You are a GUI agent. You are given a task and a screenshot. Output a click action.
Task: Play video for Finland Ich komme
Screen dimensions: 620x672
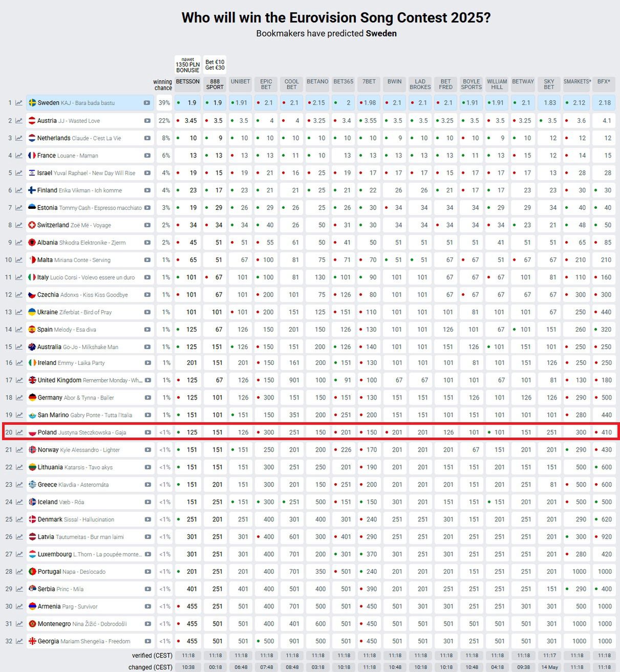(147, 190)
